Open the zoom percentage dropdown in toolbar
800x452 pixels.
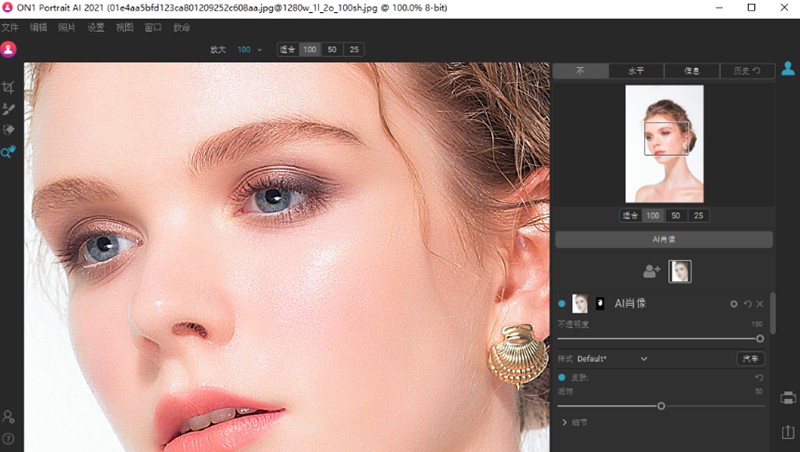[x=259, y=49]
